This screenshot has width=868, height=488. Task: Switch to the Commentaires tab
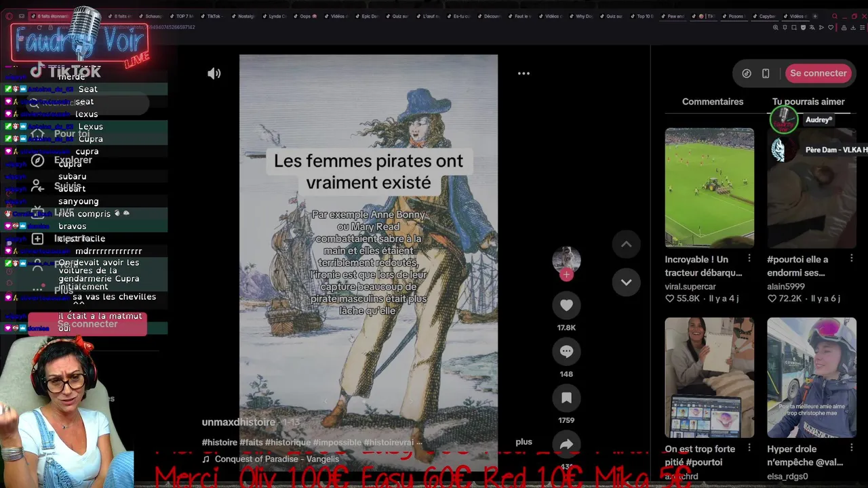(x=713, y=102)
